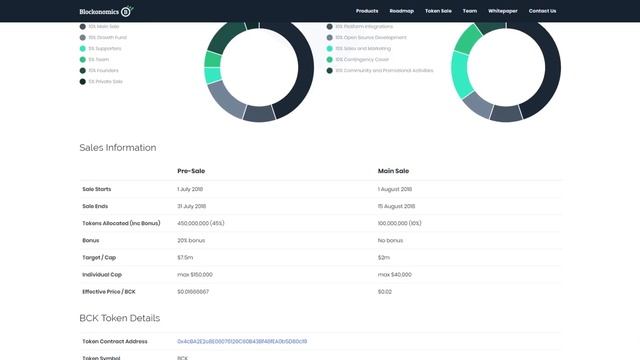Open the Team navigation item

(470, 11)
